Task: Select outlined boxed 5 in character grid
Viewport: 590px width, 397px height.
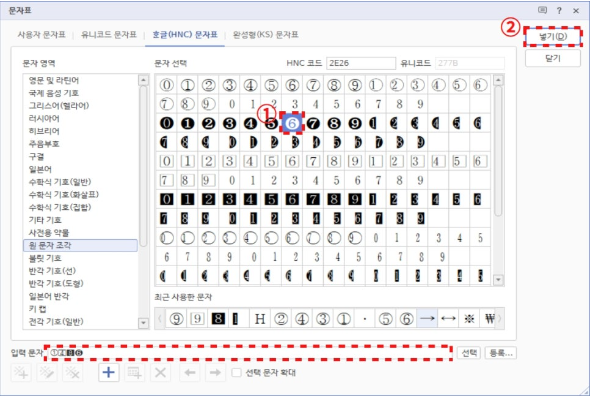Action: pyautogui.click(x=271, y=161)
